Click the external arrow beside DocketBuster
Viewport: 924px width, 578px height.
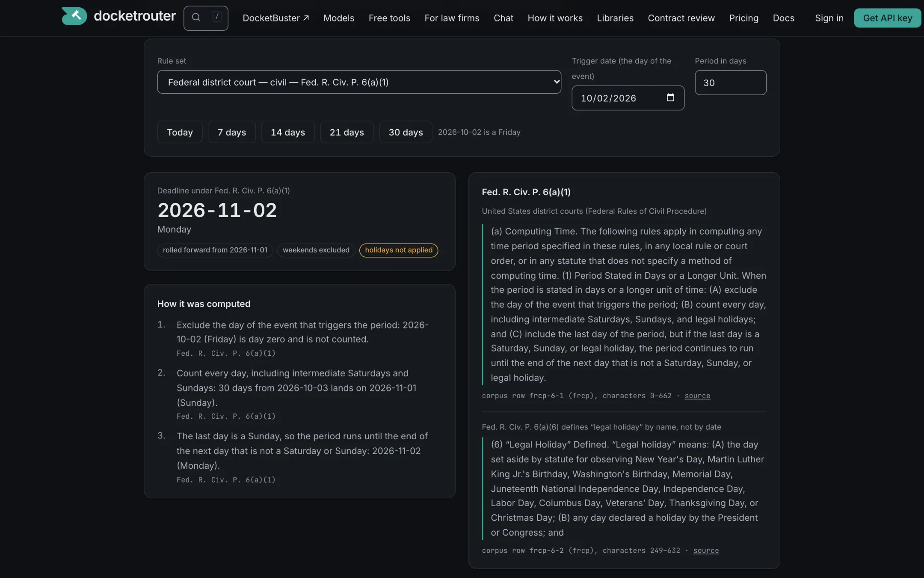306,18
